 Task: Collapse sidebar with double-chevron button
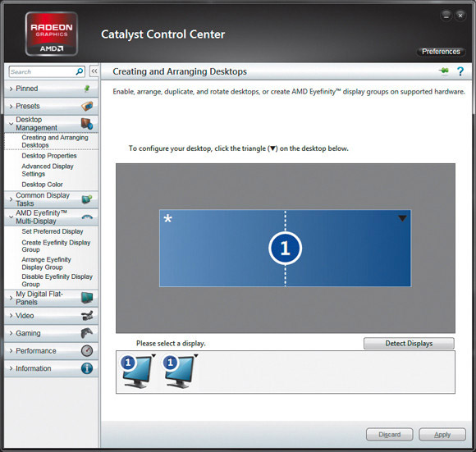[94, 71]
